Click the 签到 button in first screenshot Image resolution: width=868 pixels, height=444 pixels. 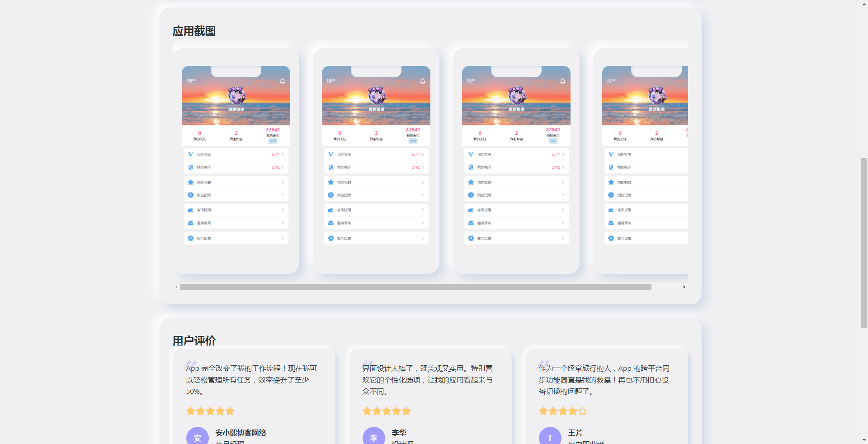[x=273, y=141]
